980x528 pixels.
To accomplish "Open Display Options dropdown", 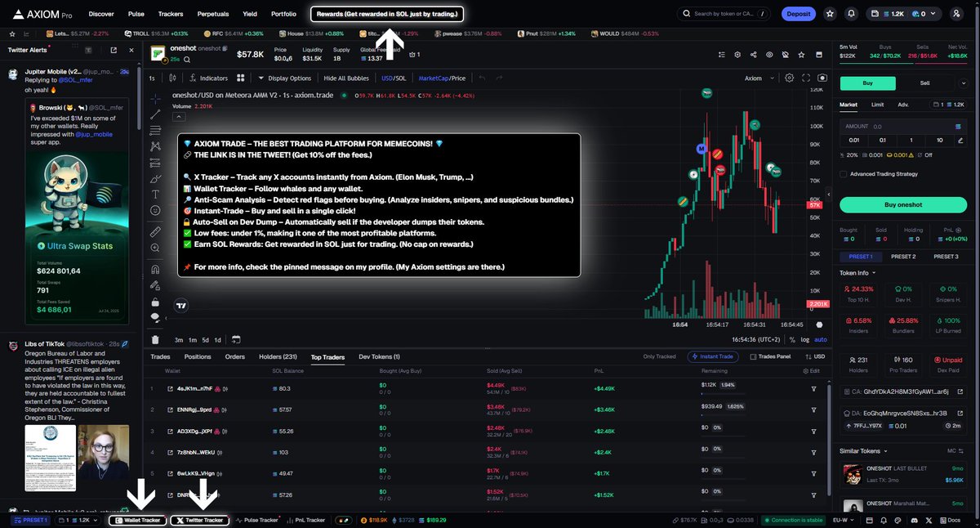I will 285,78.
